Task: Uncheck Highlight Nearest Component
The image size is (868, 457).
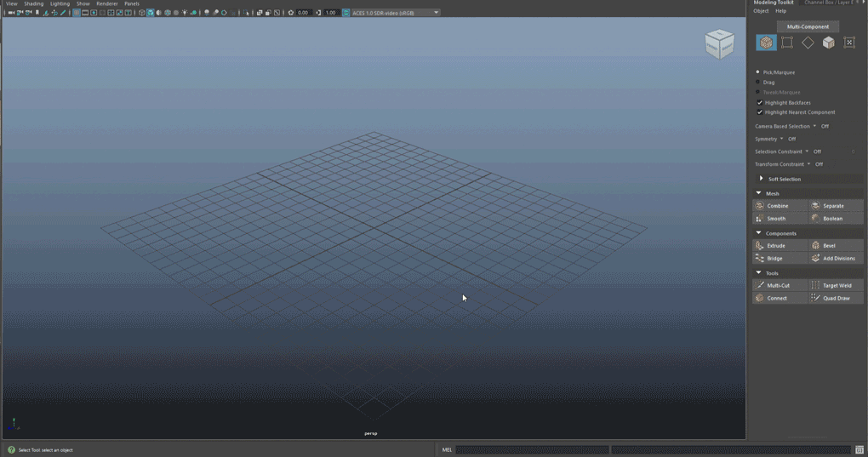Action: 759,112
